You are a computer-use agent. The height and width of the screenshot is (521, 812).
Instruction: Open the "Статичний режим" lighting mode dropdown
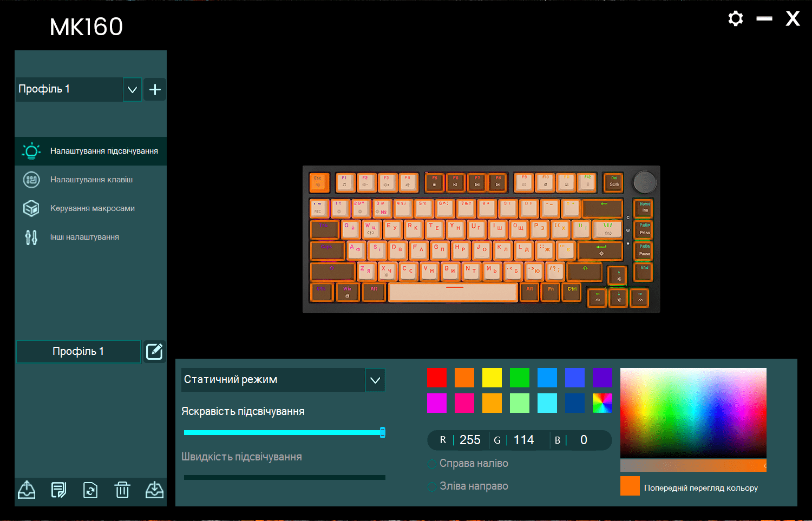click(x=273, y=380)
